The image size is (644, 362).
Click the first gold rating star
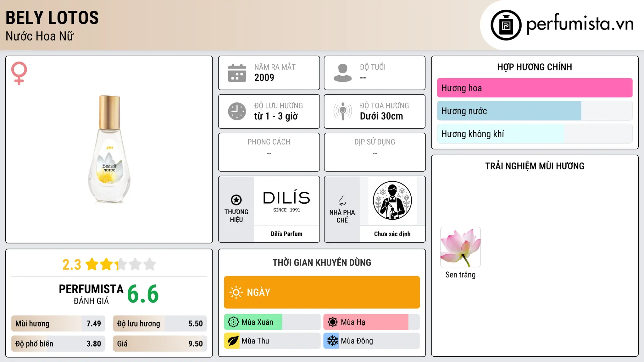(92, 264)
